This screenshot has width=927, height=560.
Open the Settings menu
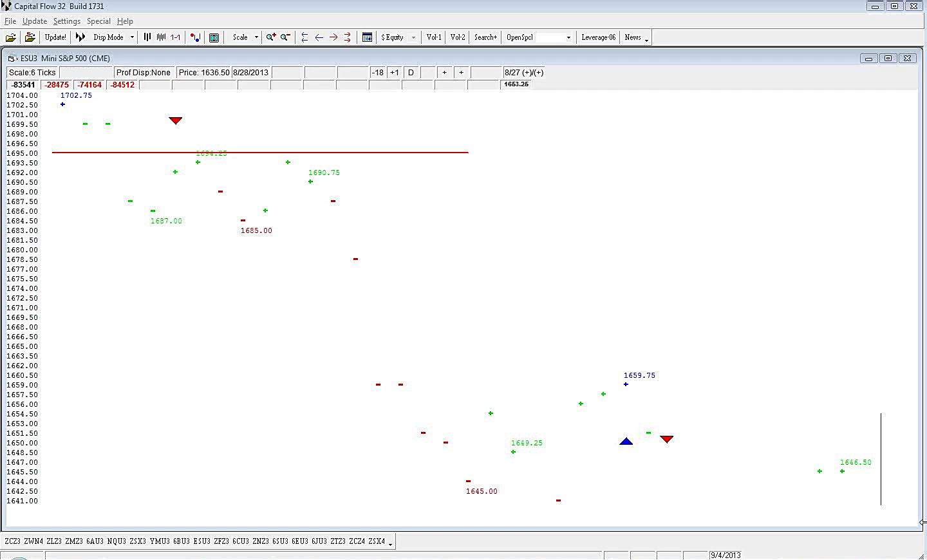(x=66, y=21)
